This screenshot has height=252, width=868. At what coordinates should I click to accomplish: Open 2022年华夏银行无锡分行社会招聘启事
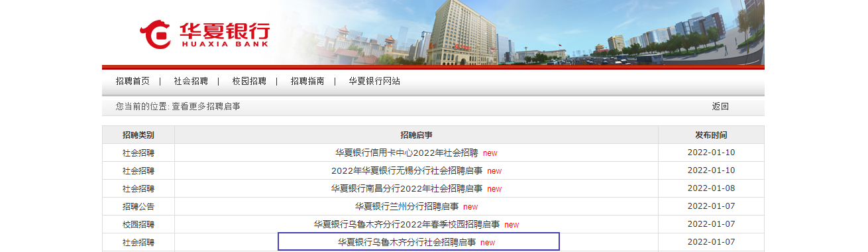tap(407, 170)
